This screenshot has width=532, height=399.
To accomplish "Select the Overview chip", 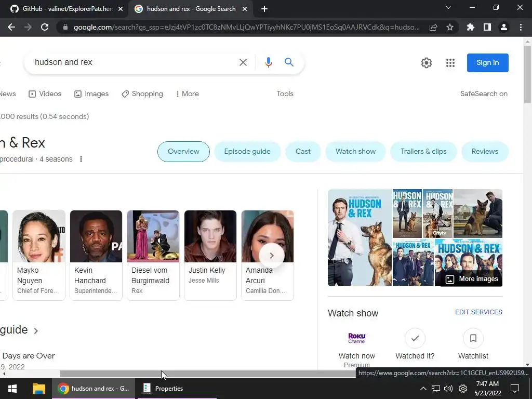I will (183, 152).
